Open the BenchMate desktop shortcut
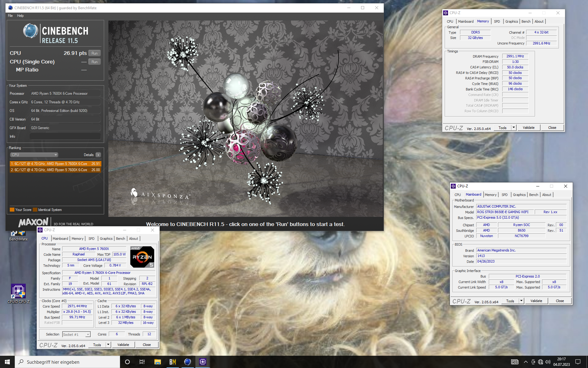 18,236
